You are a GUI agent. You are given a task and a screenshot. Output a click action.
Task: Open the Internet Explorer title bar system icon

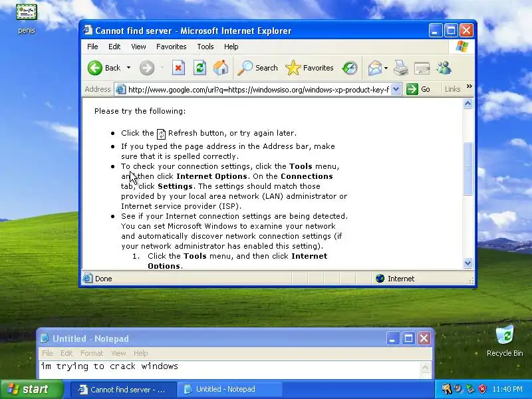click(88, 30)
